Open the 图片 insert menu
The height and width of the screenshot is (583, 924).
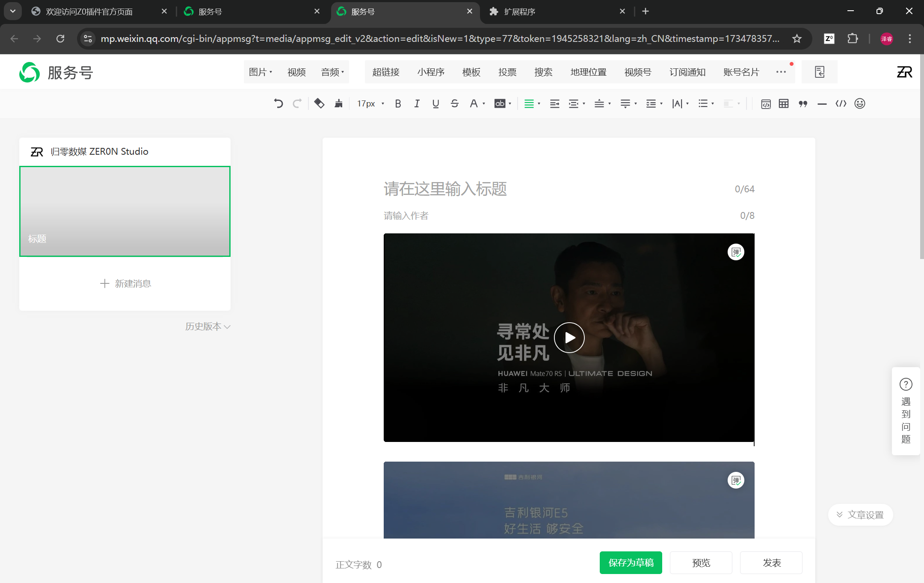261,72
